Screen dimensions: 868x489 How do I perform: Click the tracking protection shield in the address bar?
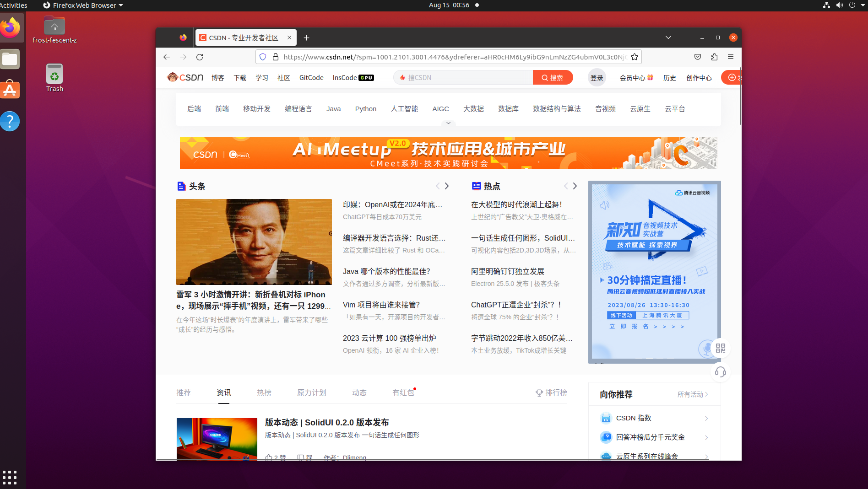pos(262,57)
